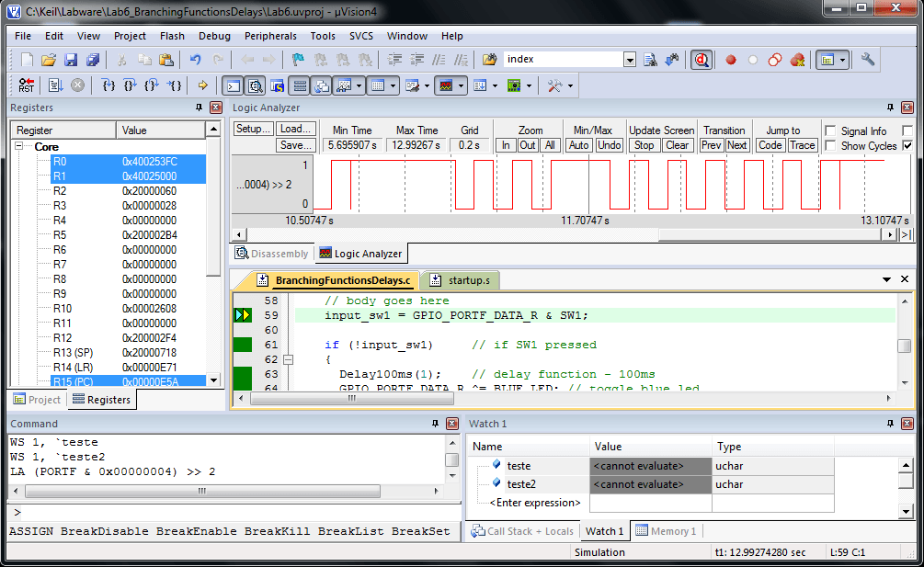Screen dimensions: 924x567
Task: Reset the CPU with the RST icon
Action: [x=27, y=85]
